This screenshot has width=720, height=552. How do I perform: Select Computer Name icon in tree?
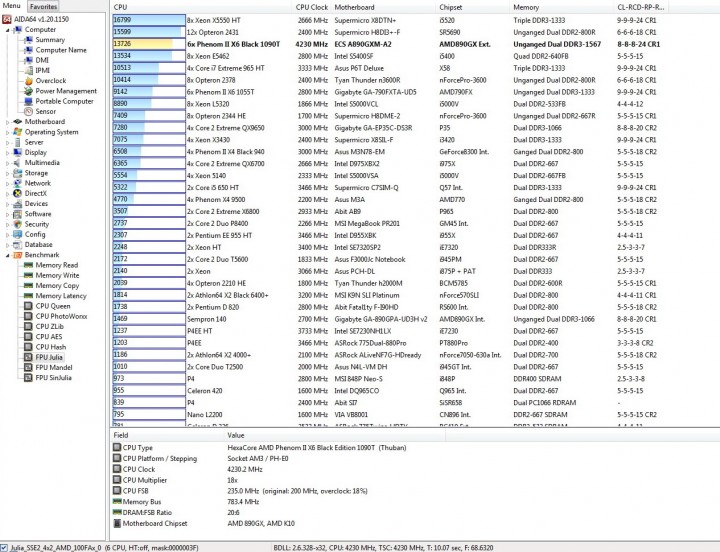(x=28, y=50)
